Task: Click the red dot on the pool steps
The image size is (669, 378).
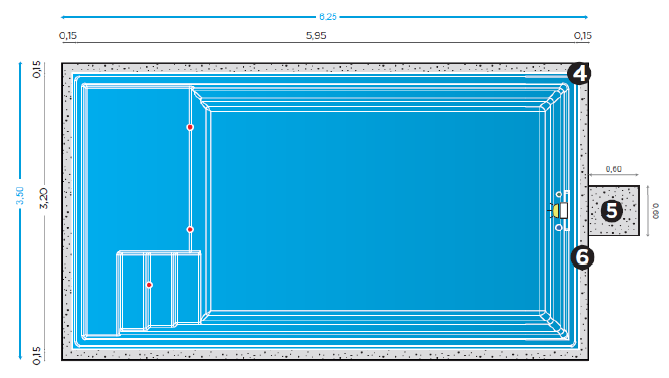Action: (149, 285)
